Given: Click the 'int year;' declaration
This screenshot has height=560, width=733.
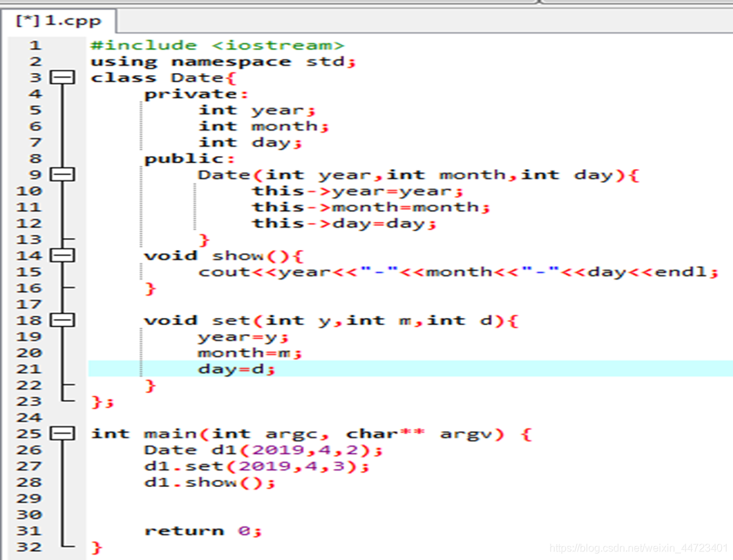Looking at the screenshot, I should click(x=257, y=111).
